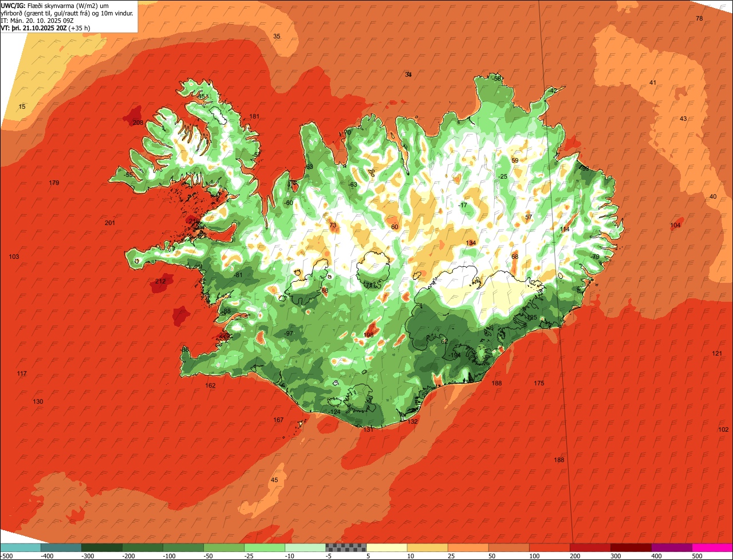This screenshot has height=560, width=733.
Task: Click the value 43 in the northeast sea
Action: (x=683, y=119)
